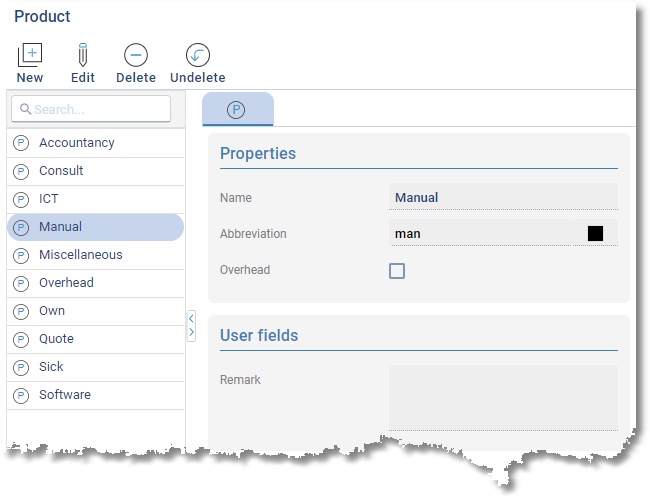
Task: Click the Name field label
Action: 235,197
